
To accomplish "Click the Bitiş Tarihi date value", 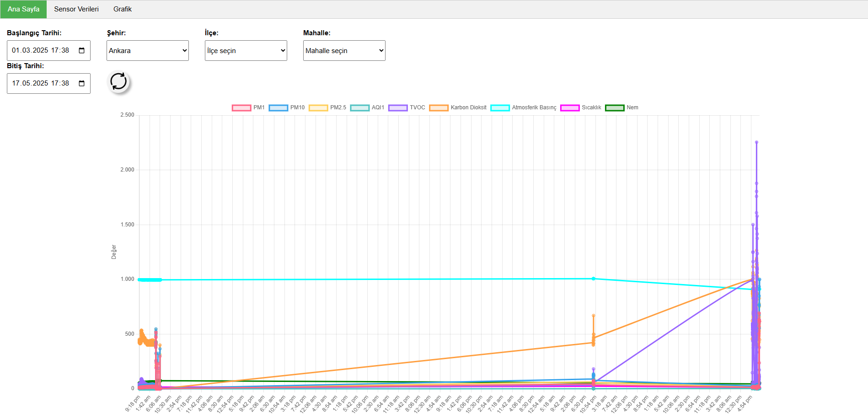I will pos(40,83).
